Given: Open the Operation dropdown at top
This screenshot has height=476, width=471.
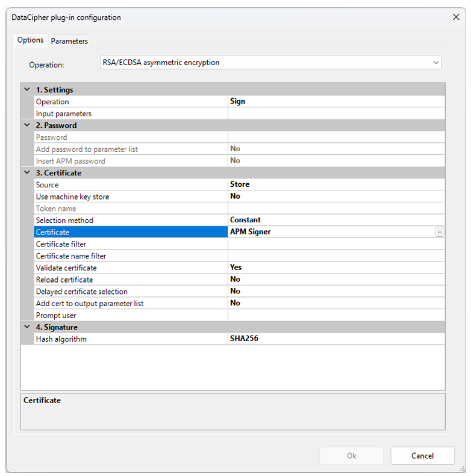Looking at the screenshot, I should (x=270, y=62).
